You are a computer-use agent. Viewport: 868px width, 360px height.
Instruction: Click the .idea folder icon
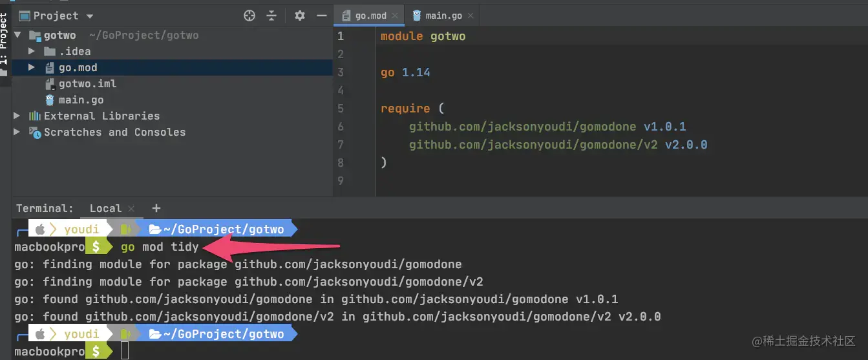tap(49, 51)
